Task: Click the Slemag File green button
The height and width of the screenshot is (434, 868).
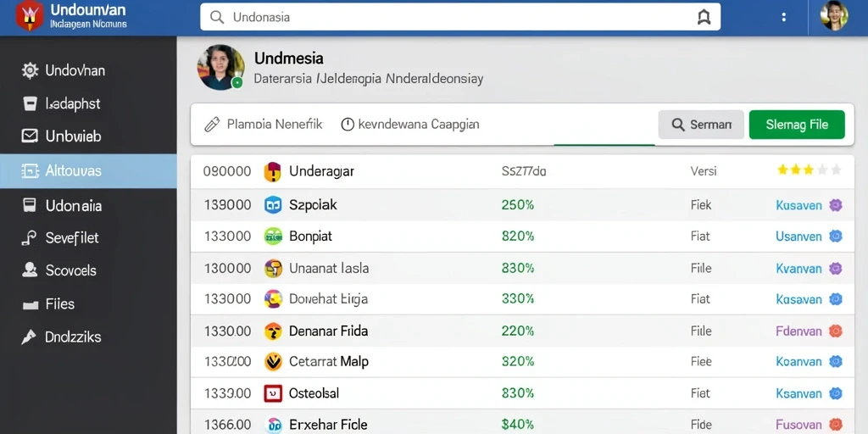Action: click(x=797, y=125)
